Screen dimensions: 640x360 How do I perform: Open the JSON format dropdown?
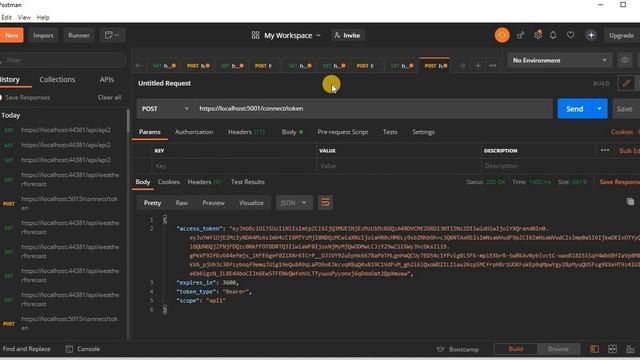pyautogui.click(x=294, y=203)
